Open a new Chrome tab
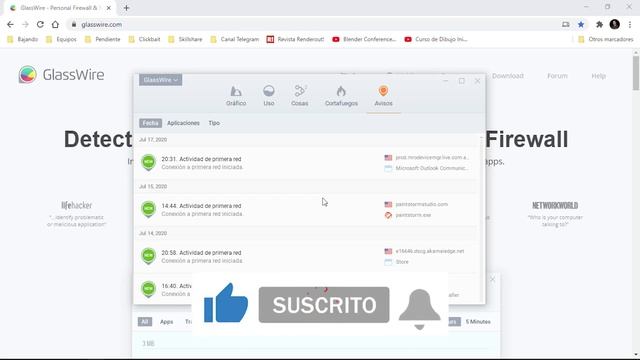This screenshot has width=640, height=360. (x=127, y=8)
